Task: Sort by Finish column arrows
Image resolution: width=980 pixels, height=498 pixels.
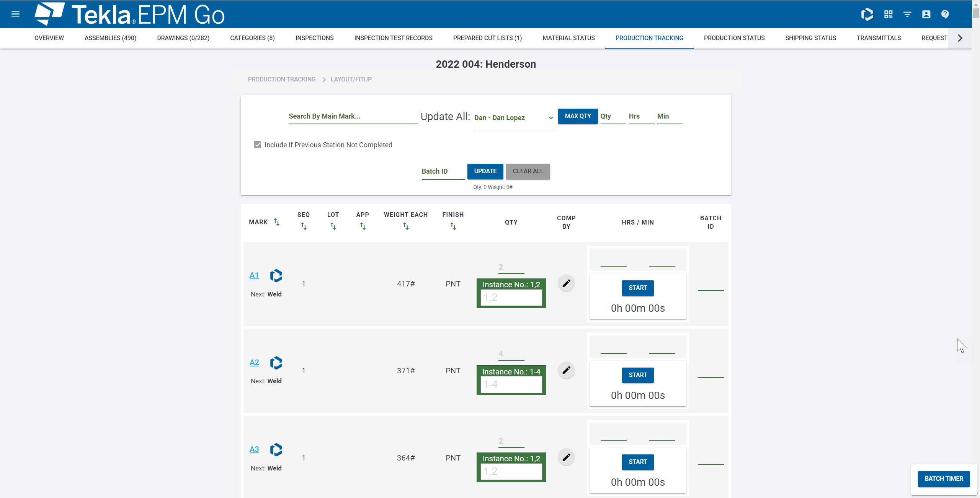Action: 453,226
